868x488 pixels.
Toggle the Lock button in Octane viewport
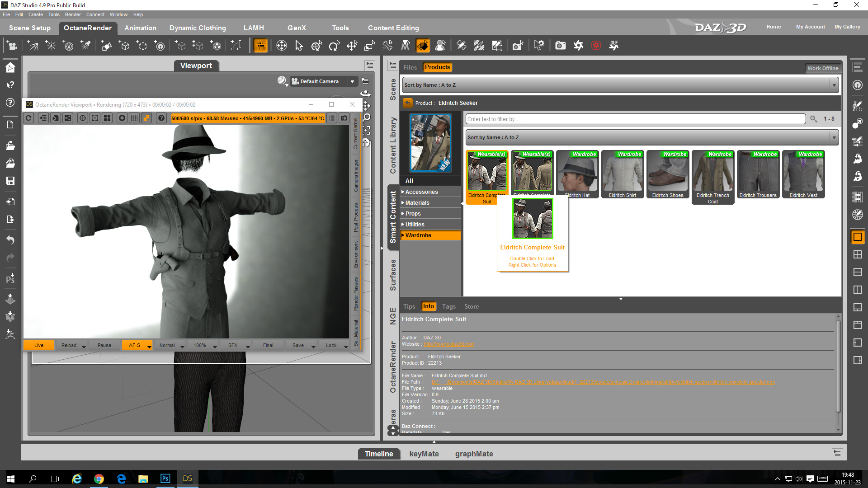tap(331, 345)
